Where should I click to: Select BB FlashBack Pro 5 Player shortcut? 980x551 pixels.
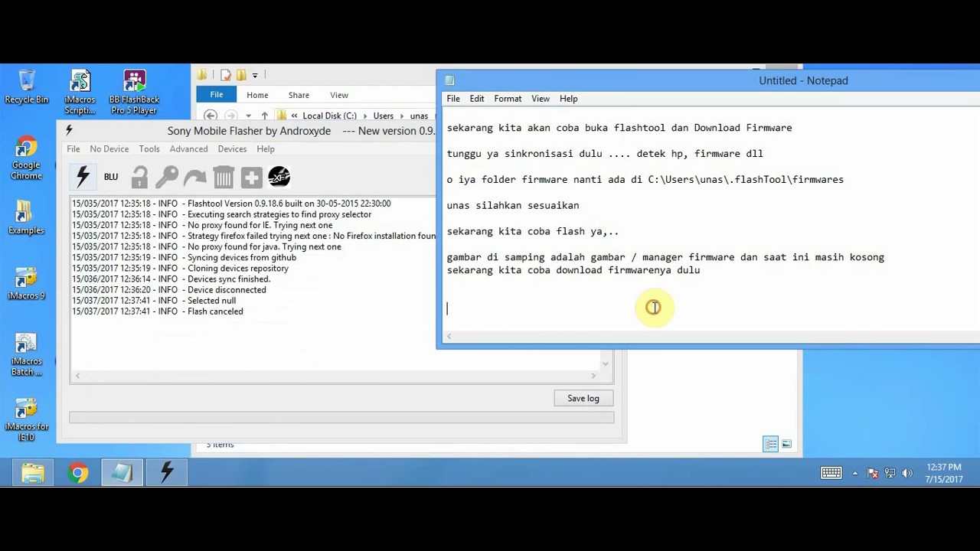134,92
